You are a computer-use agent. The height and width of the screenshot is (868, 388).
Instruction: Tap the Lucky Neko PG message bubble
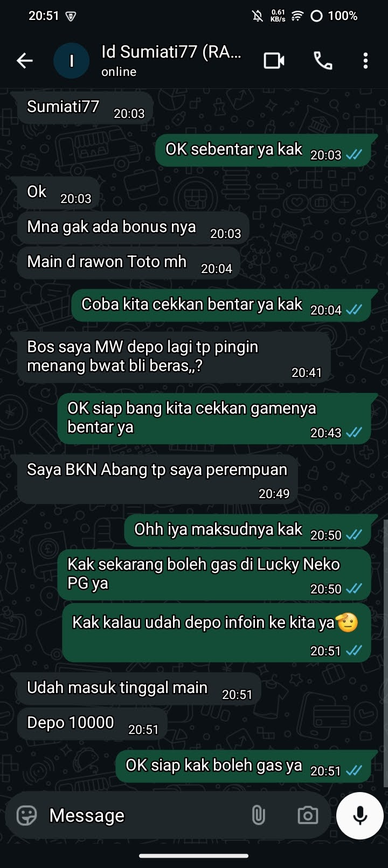[214, 575]
